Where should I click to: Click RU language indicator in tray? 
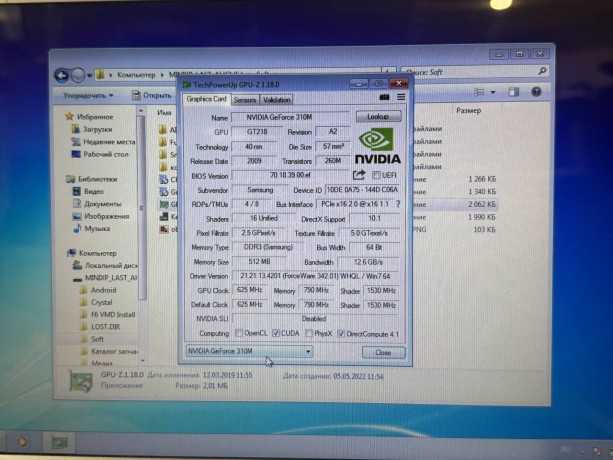(565, 450)
